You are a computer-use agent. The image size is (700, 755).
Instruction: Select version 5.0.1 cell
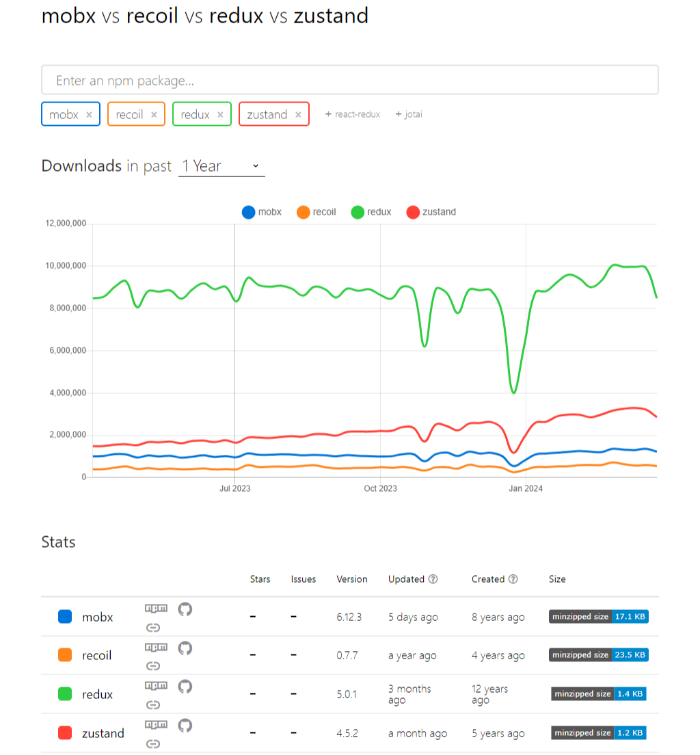point(347,694)
